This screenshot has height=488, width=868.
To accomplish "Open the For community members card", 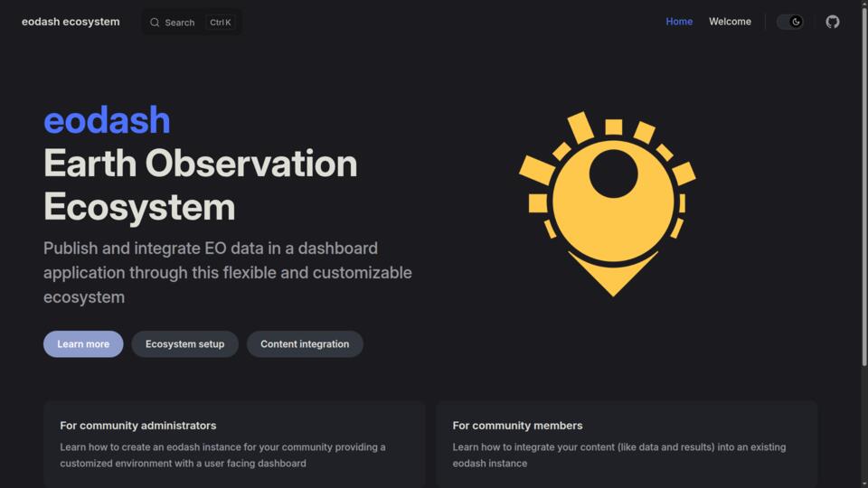I will click(x=627, y=445).
